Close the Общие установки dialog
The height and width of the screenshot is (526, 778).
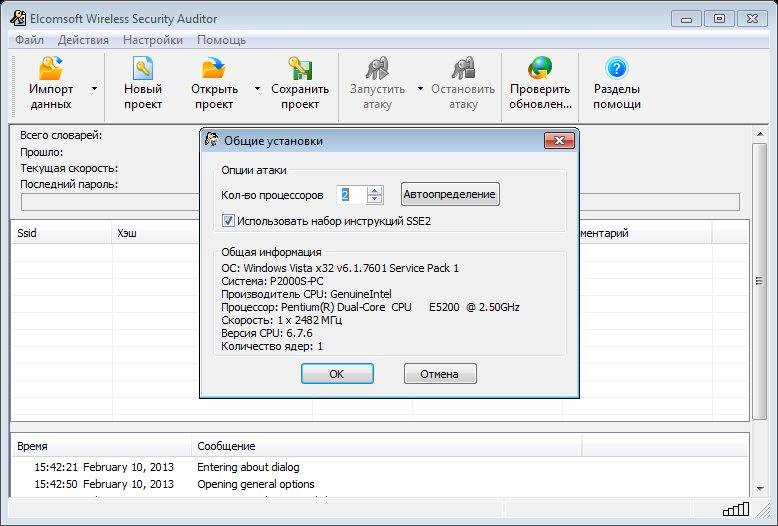tap(559, 140)
